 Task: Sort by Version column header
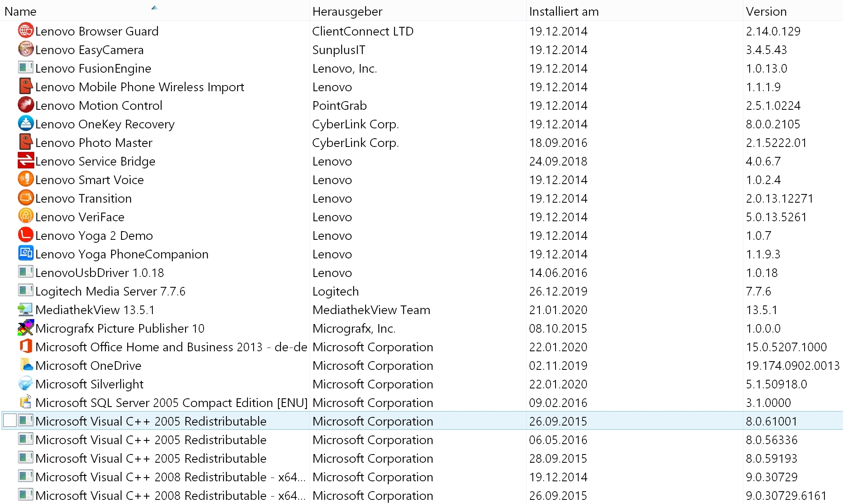click(x=766, y=12)
